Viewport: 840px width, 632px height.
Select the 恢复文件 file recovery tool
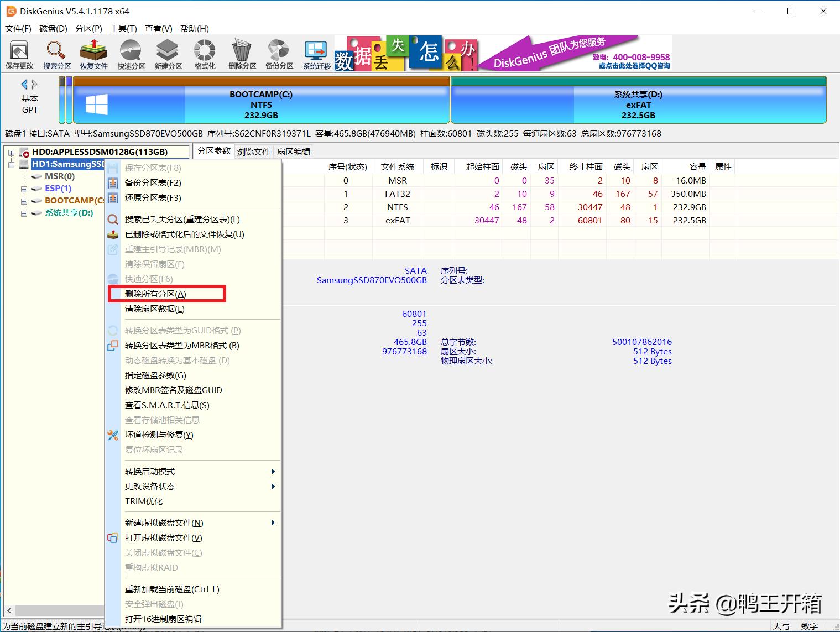coord(93,54)
